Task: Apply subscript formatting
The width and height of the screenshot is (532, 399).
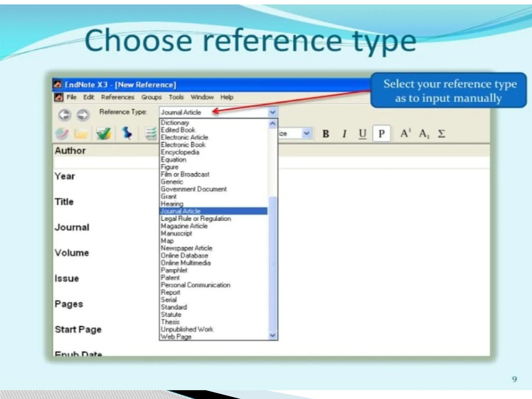Action: (424, 134)
